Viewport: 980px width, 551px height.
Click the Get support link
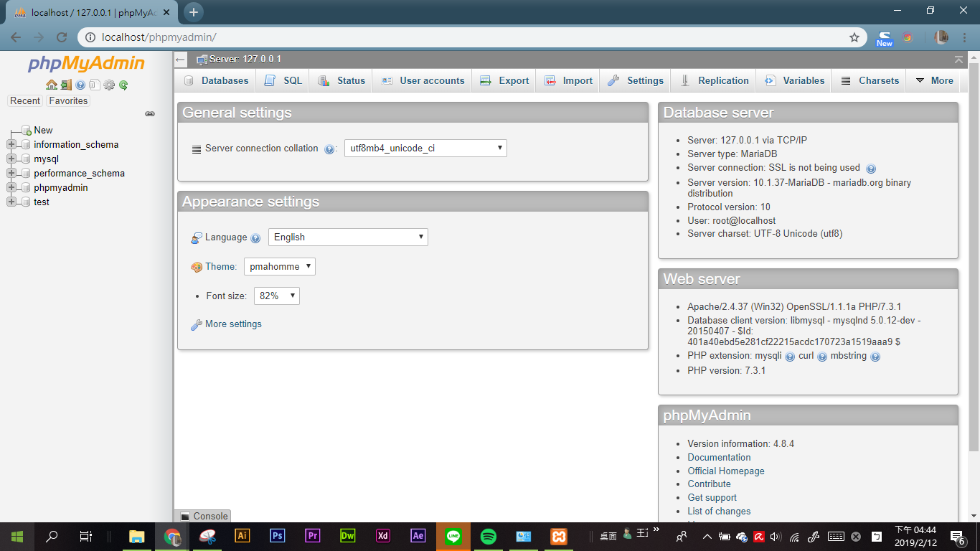click(x=712, y=498)
